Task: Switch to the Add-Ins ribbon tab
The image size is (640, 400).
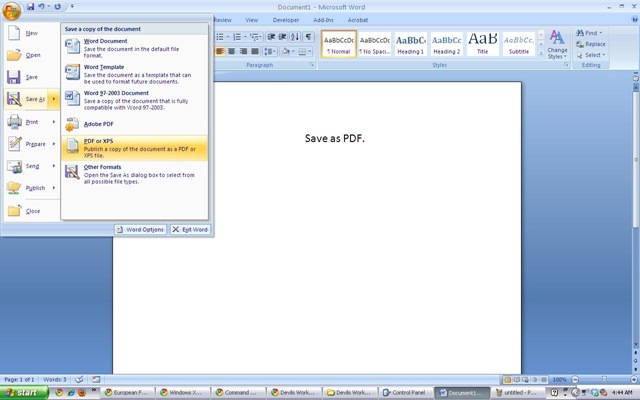Action: click(x=323, y=20)
